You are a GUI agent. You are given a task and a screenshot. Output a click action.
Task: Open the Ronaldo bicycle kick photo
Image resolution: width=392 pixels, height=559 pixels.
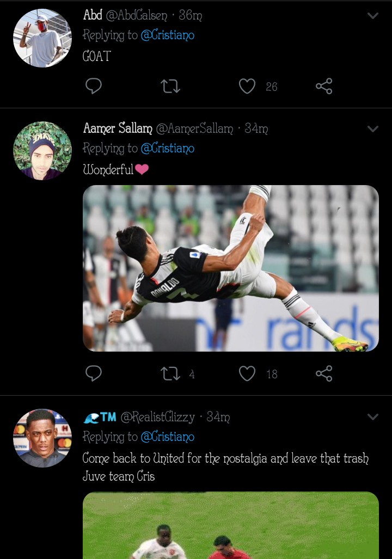coord(230,268)
